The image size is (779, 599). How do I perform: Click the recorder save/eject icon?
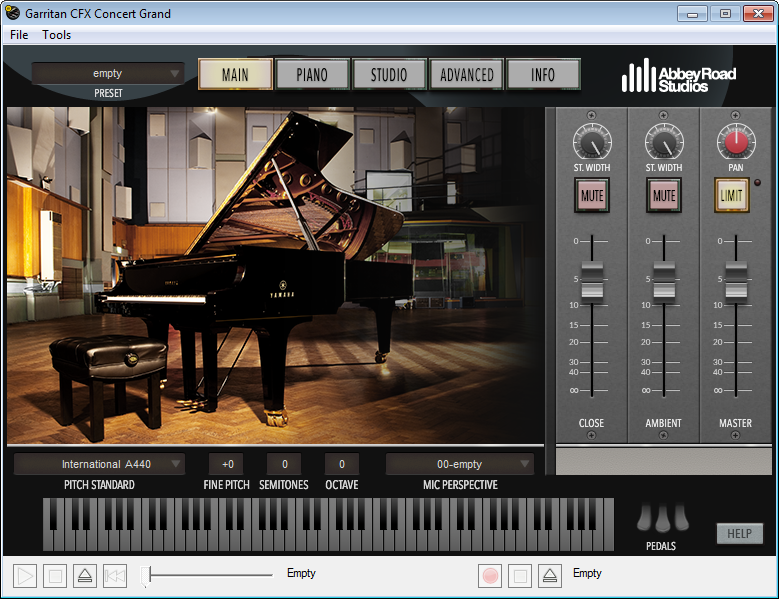pyautogui.click(x=550, y=576)
